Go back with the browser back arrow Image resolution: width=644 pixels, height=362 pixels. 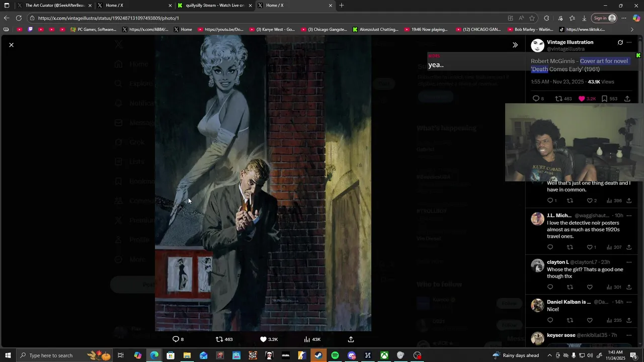pyautogui.click(x=7, y=18)
